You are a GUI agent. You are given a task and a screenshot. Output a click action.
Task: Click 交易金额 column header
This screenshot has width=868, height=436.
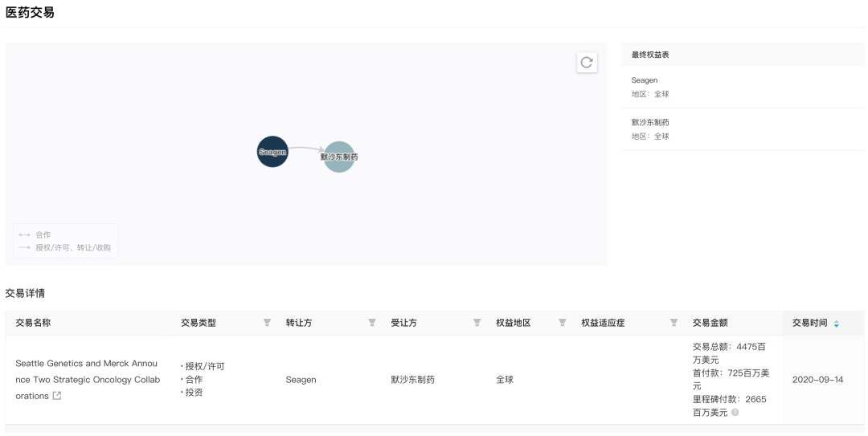click(x=710, y=323)
